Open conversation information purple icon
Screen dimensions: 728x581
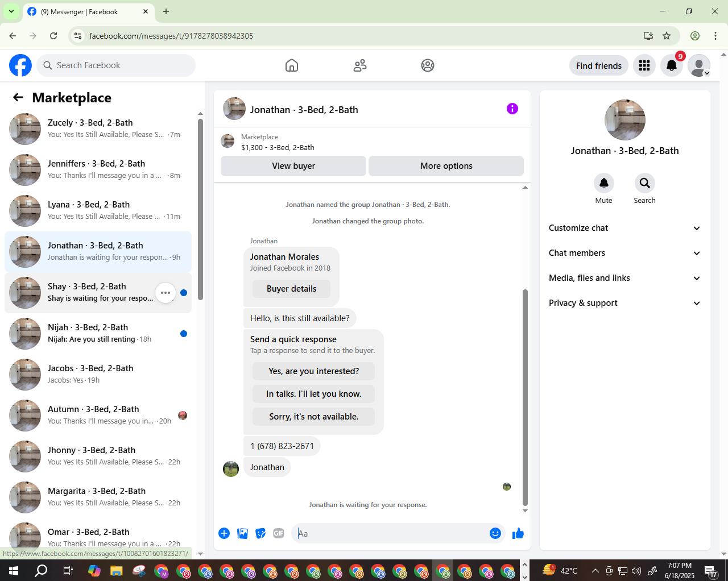[512, 109]
